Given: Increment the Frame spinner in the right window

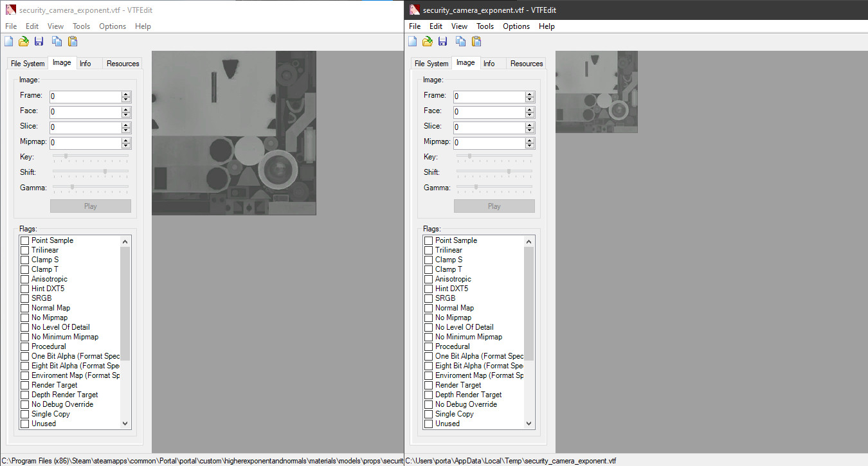Looking at the screenshot, I should tap(530, 94).
